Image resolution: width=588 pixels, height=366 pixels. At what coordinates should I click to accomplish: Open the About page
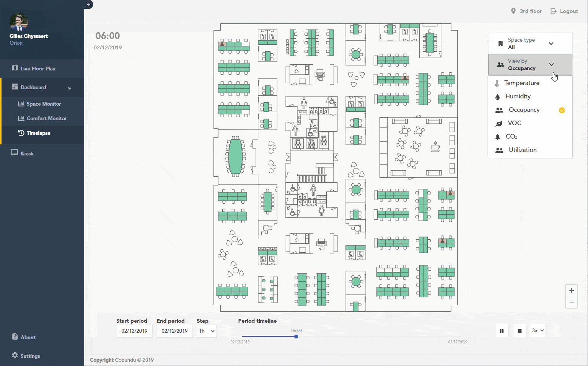[28, 337]
